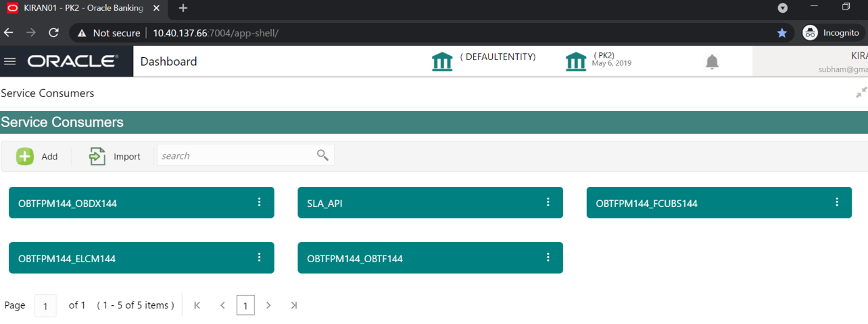Screen dimensions: 868x324
Task: Open options menu for SLA_API
Action: 548,202
